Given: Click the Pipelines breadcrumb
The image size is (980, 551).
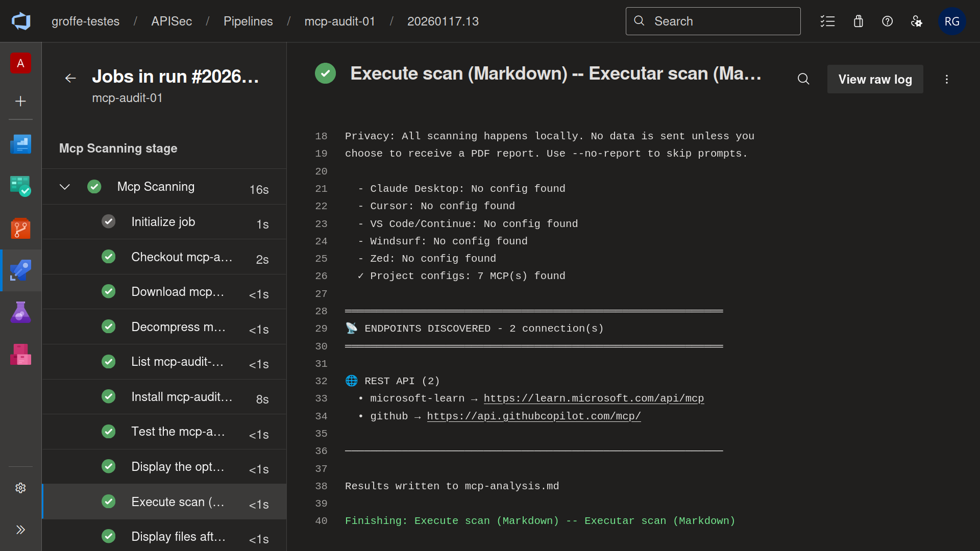Looking at the screenshot, I should pyautogui.click(x=248, y=21).
